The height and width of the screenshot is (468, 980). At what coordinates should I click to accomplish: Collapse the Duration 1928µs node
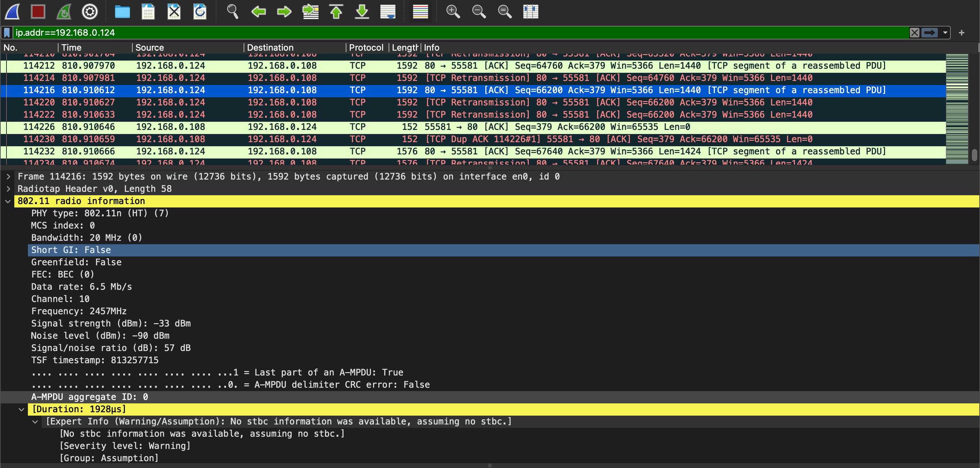[22, 409]
